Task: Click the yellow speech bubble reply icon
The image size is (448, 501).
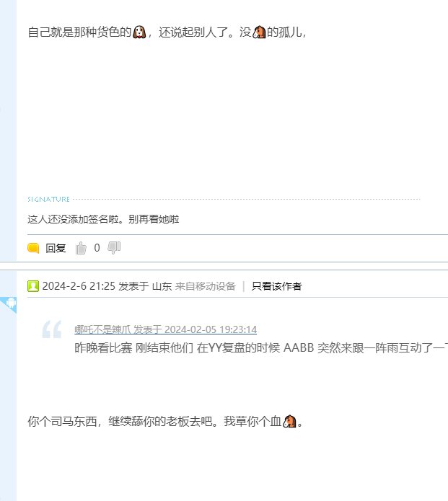Action: (33, 248)
